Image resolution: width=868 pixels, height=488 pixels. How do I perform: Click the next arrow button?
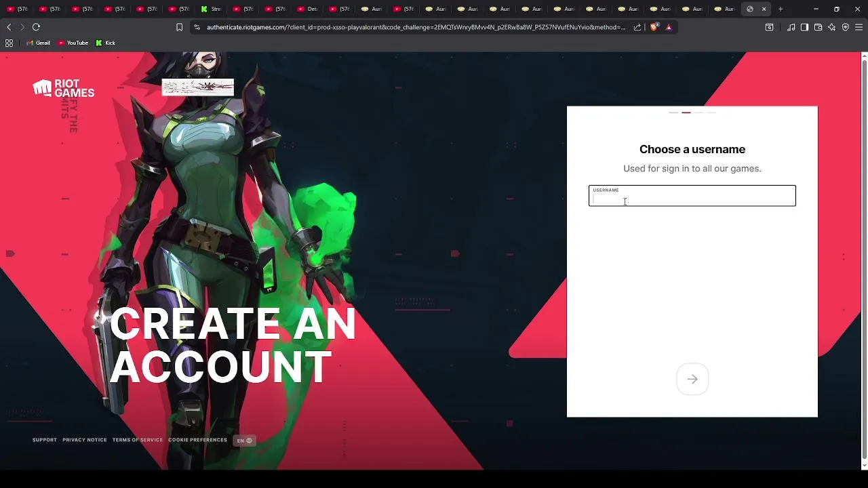(x=692, y=380)
